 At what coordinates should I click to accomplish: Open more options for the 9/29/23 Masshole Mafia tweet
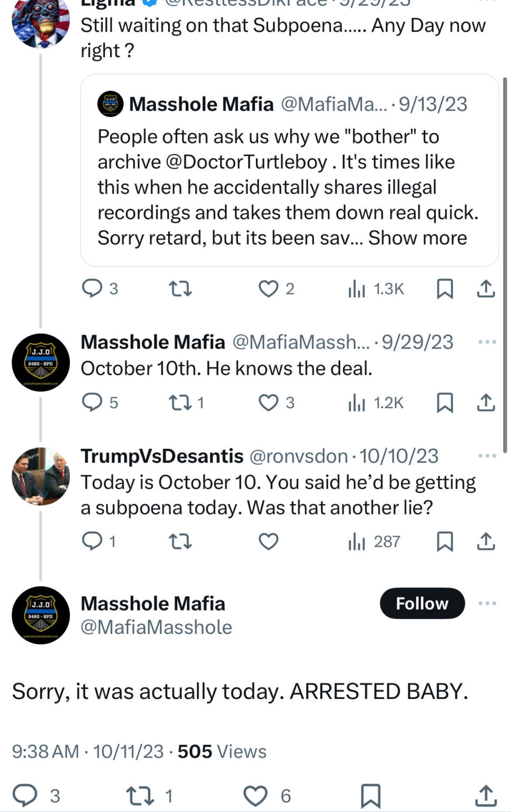pyautogui.click(x=487, y=342)
